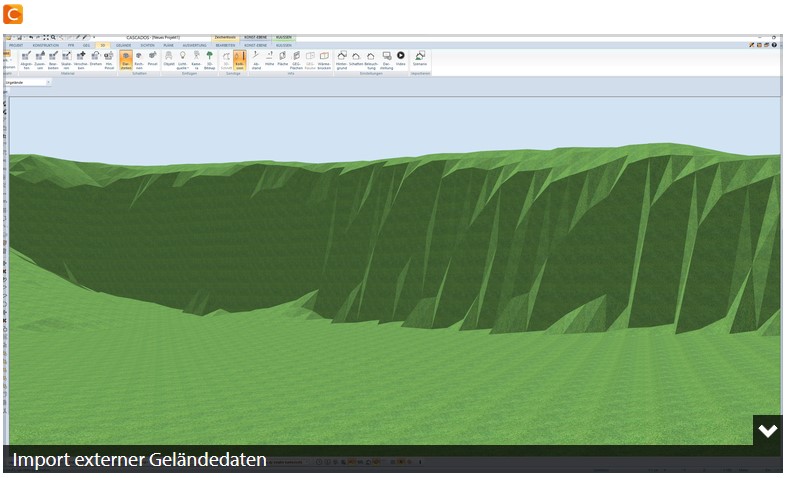Switch to the GELÄNDE ribbon tab

pos(123,45)
